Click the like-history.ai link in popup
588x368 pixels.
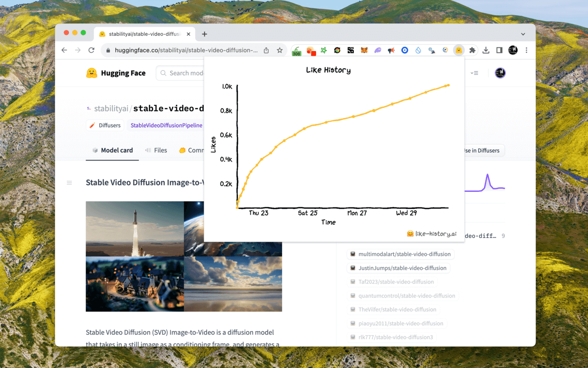pyautogui.click(x=432, y=234)
